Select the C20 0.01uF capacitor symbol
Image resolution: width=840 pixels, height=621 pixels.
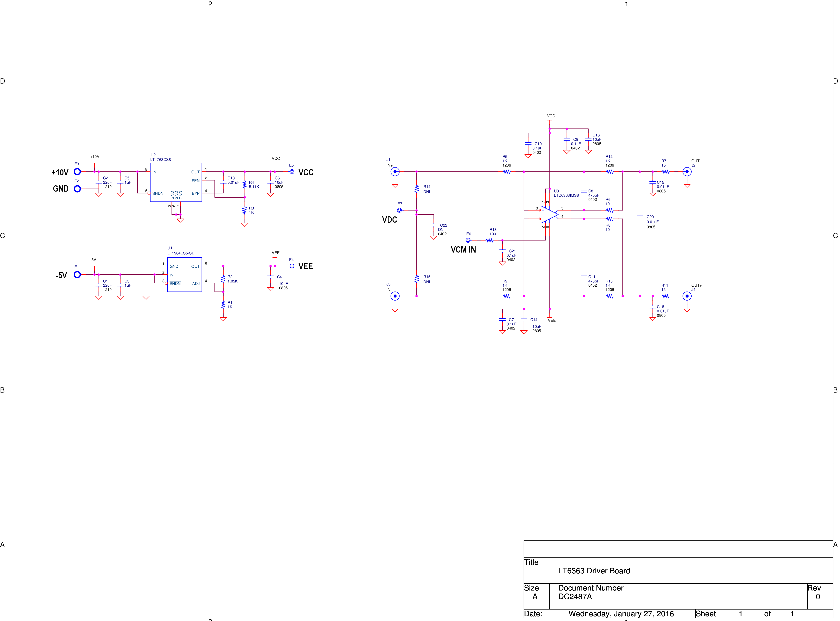639,217
